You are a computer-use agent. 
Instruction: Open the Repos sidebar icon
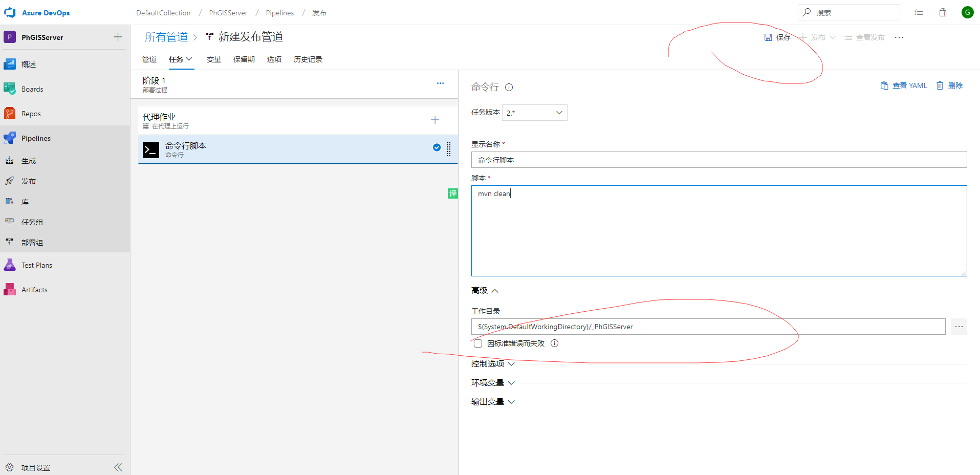coord(10,114)
